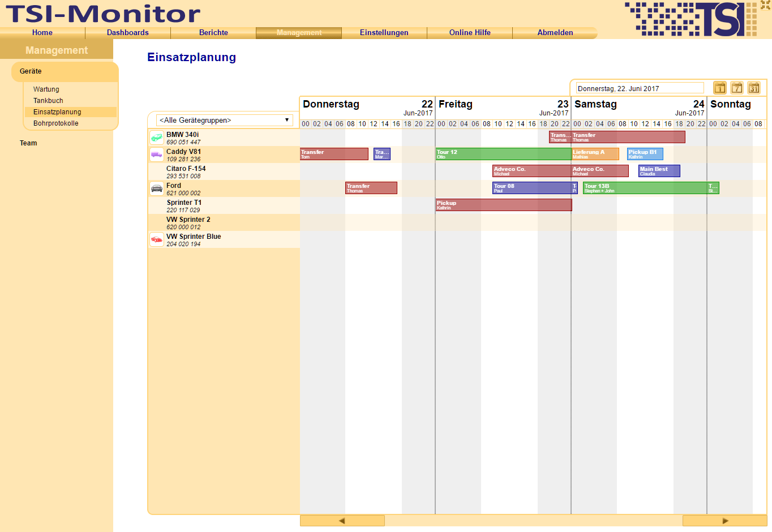Select the BMW 340i device row
772x532 pixels.
coord(224,138)
